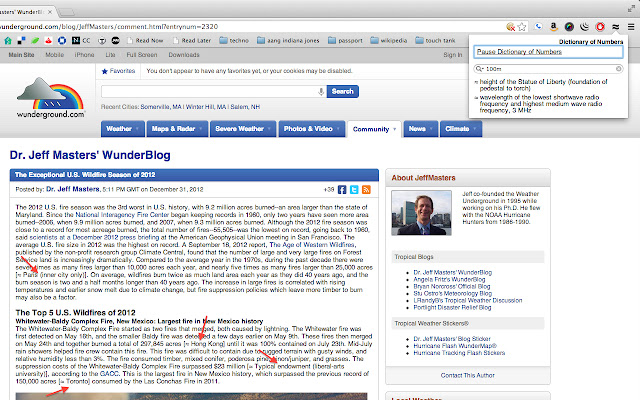Open the NYT CC bookmark
Image resolution: width=640 pixels, height=400 pixels.
[81, 40]
